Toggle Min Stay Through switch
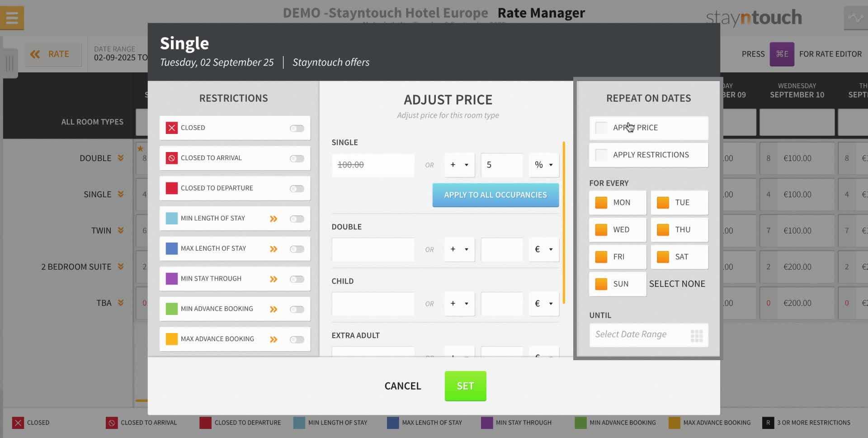 click(297, 279)
